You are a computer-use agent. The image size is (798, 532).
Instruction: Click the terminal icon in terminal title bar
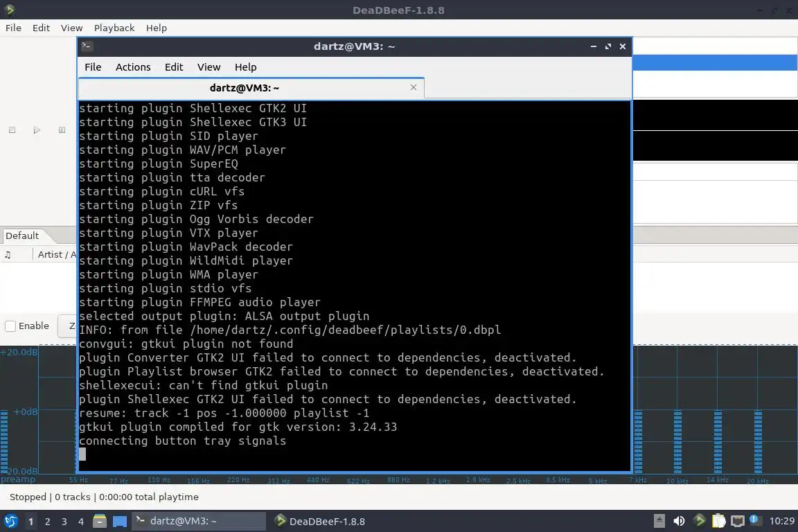(87, 46)
